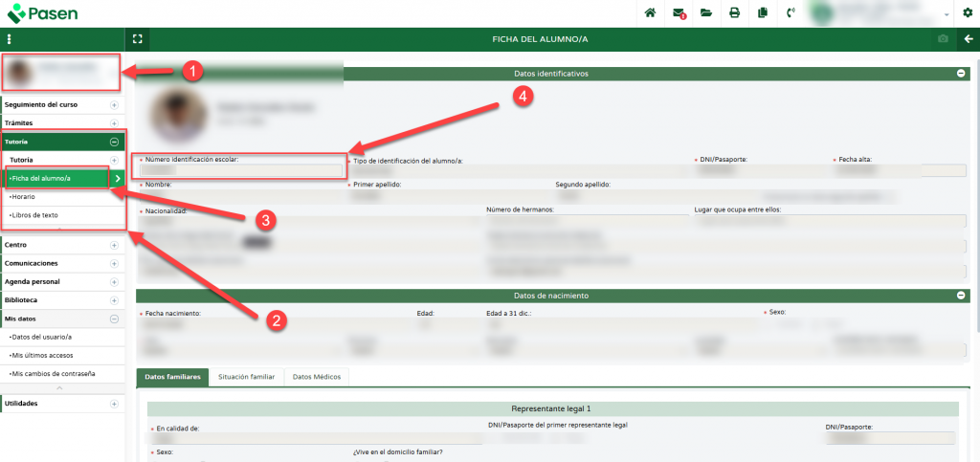Switch to Datos Médicos tab
Screen dimensions: 980x462
316,377
